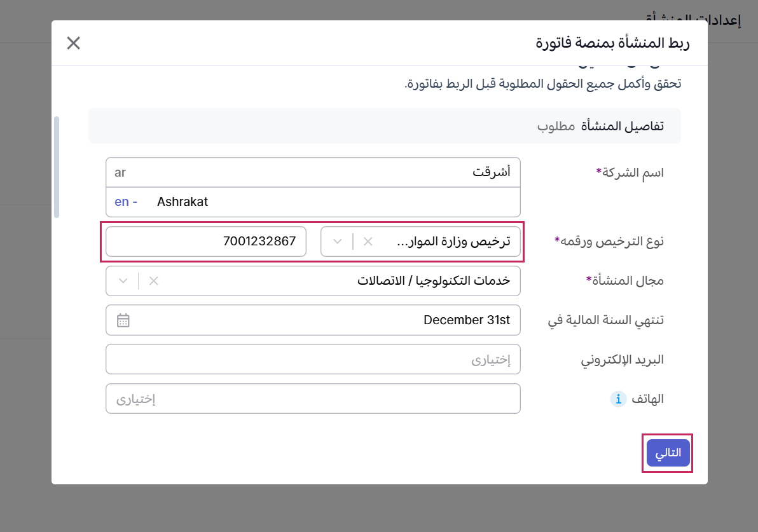The image size is (758, 532).
Task: Click the info icon beside الهاتف label
Action: pyautogui.click(x=618, y=399)
